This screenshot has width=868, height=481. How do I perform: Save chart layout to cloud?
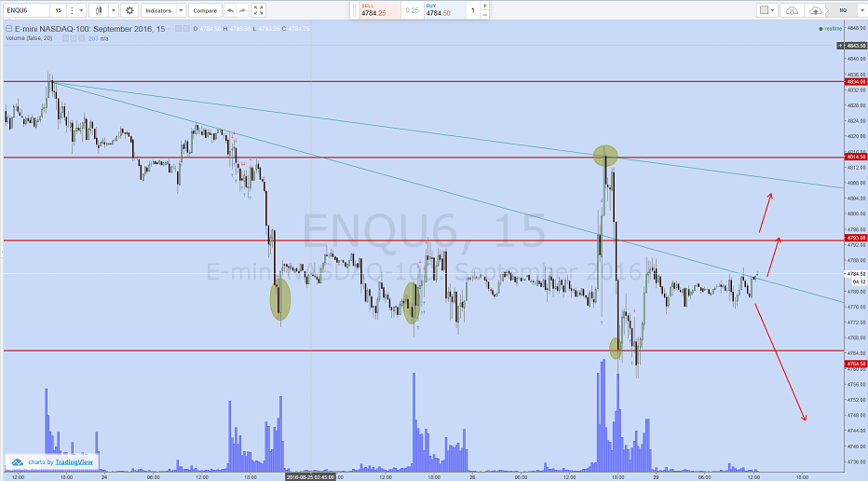pos(816,10)
